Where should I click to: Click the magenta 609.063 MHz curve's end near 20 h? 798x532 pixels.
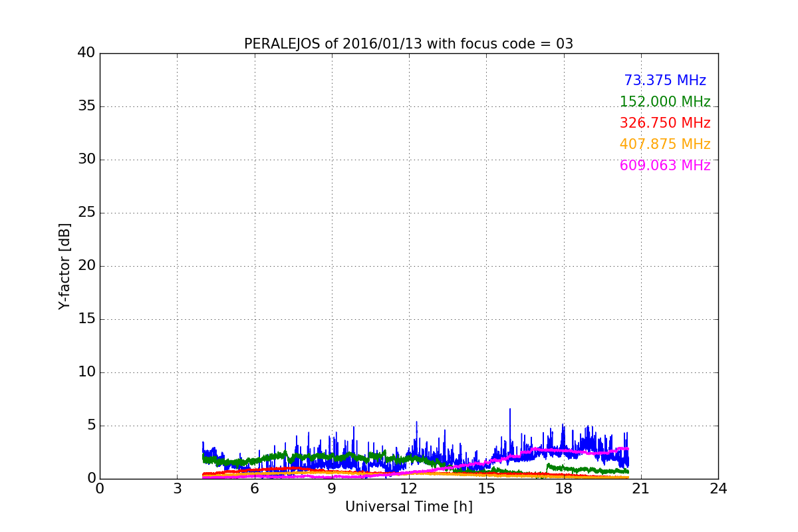click(626, 449)
